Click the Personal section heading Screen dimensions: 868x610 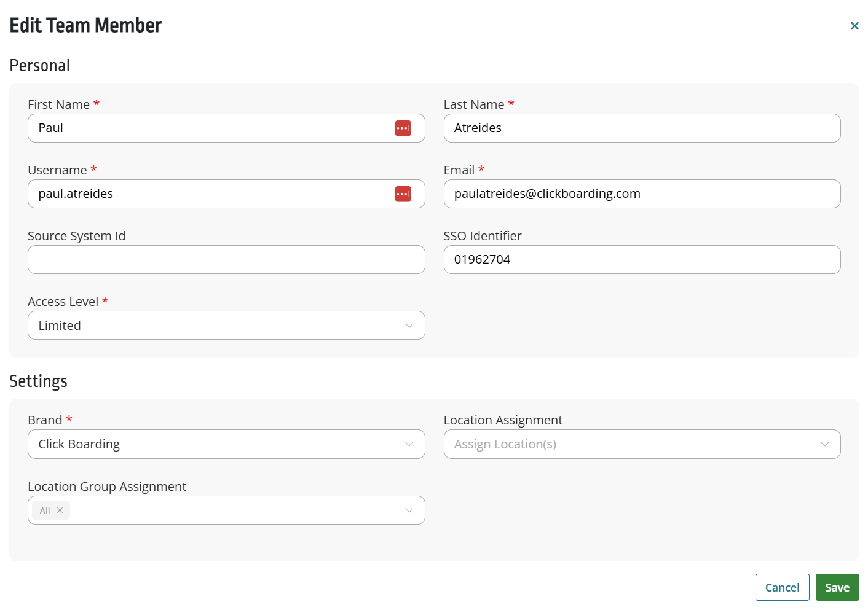tap(39, 66)
